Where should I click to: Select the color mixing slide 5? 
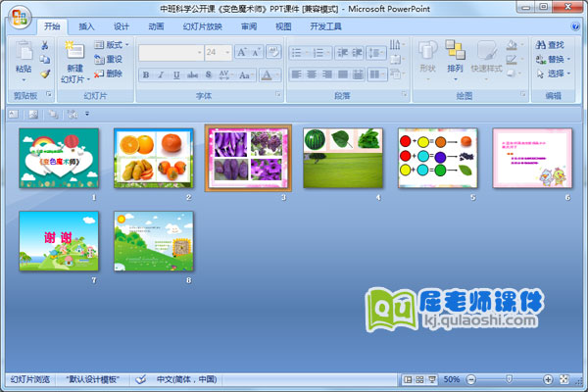click(438, 158)
